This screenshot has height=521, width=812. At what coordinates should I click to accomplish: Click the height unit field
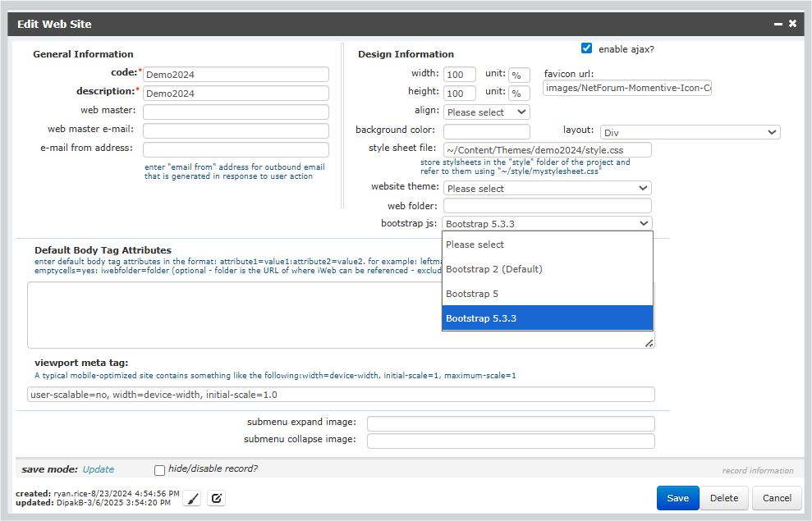519,94
